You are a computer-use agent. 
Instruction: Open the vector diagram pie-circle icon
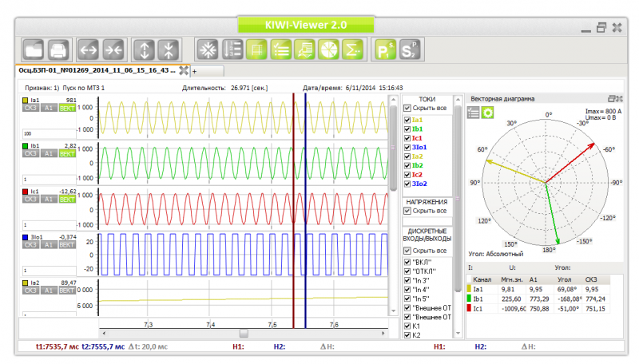point(329,50)
